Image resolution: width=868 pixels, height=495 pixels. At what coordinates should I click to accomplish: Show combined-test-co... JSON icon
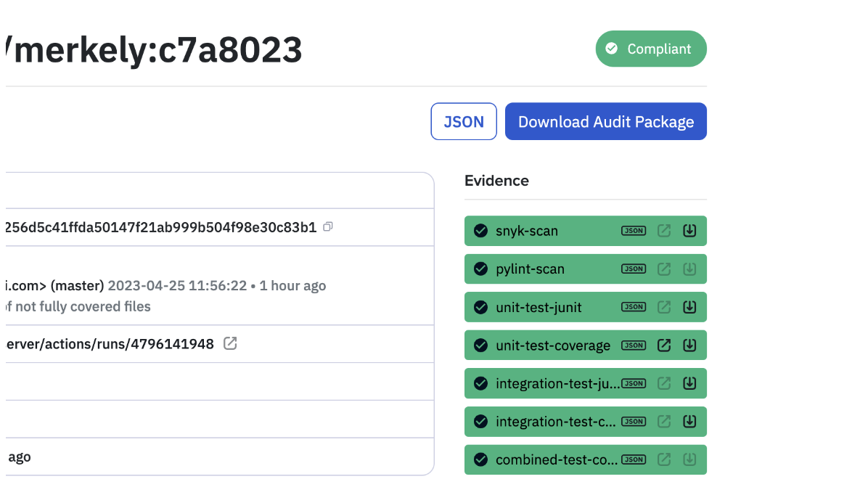(x=634, y=459)
